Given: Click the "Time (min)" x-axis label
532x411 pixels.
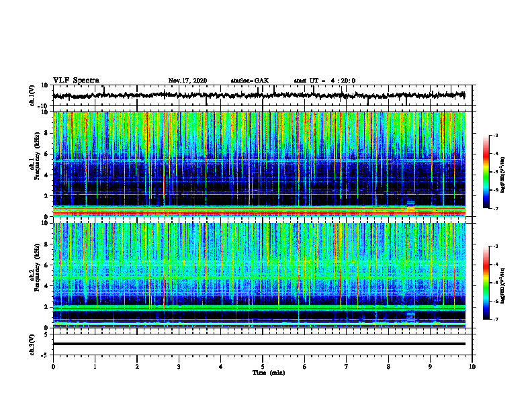Looking at the screenshot, I should coord(269,373).
